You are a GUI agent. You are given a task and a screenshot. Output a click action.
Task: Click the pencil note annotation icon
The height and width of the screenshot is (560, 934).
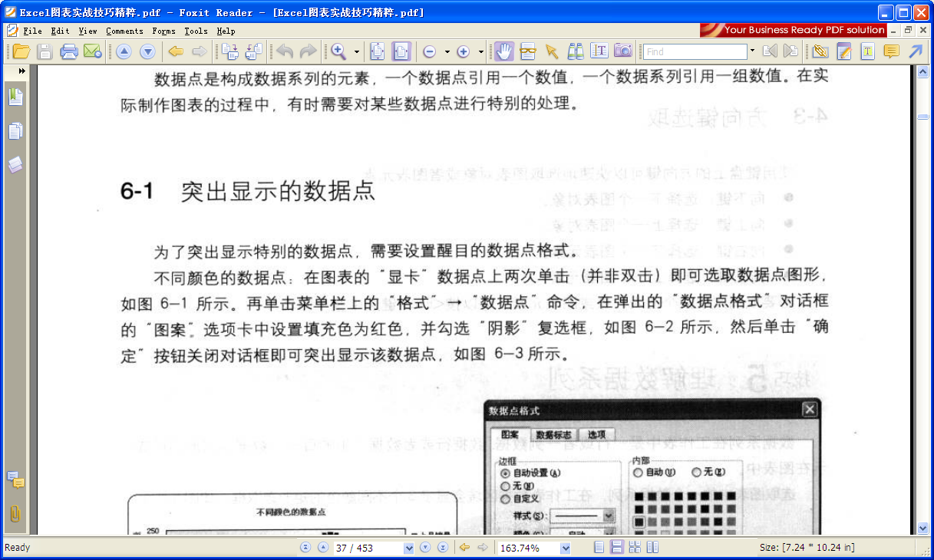click(x=844, y=51)
